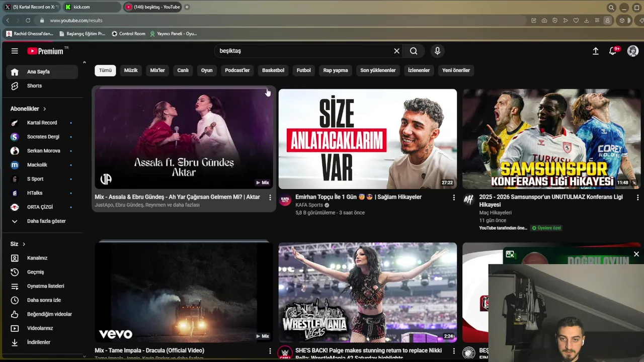This screenshot has height=362, width=644.
Task: Select the Oyun filter chip
Action: [x=207, y=70]
